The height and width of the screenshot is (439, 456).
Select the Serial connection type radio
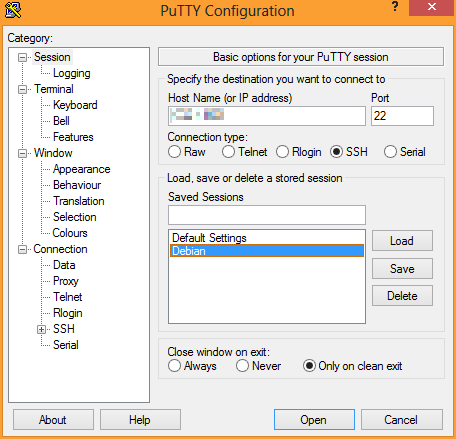click(390, 152)
